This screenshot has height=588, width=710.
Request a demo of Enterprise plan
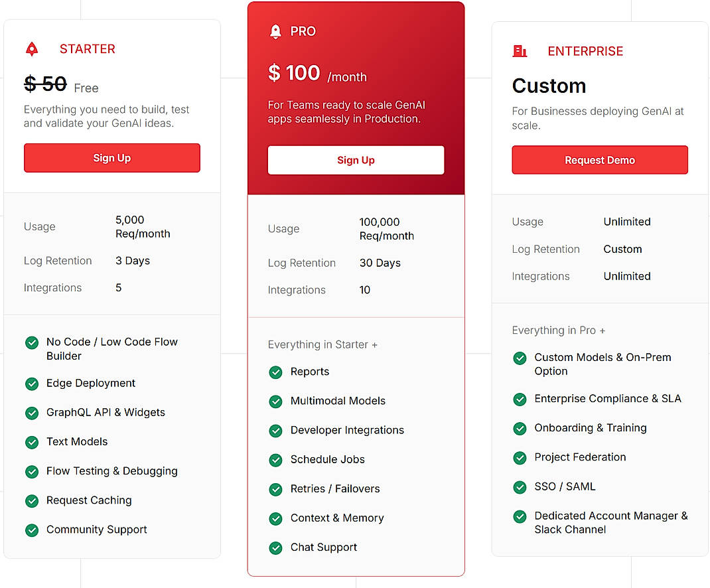pyautogui.click(x=599, y=160)
